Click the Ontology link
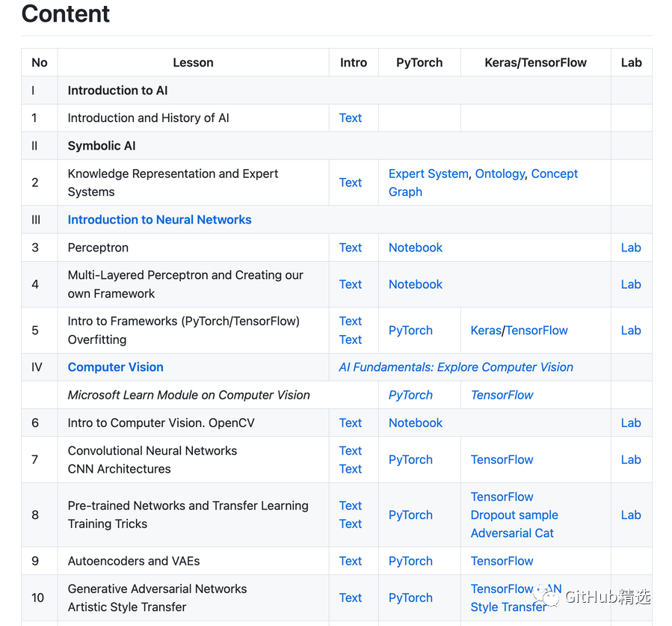Viewport: 672px width, 626px height. coord(500,174)
